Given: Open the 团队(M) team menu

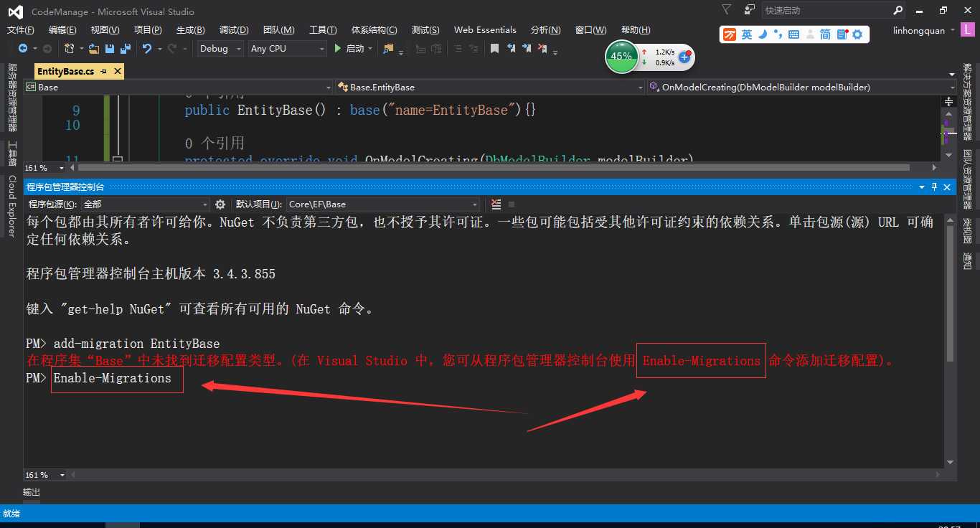Looking at the screenshot, I should pyautogui.click(x=278, y=30).
